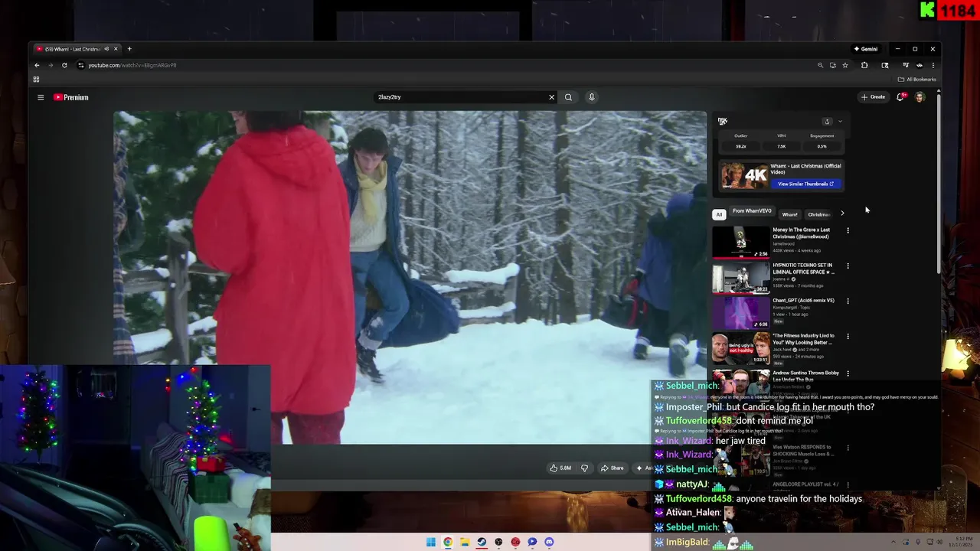Image resolution: width=980 pixels, height=551 pixels.
Task: Open File Explorer from the taskbar
Action: (x=465, y=542)
